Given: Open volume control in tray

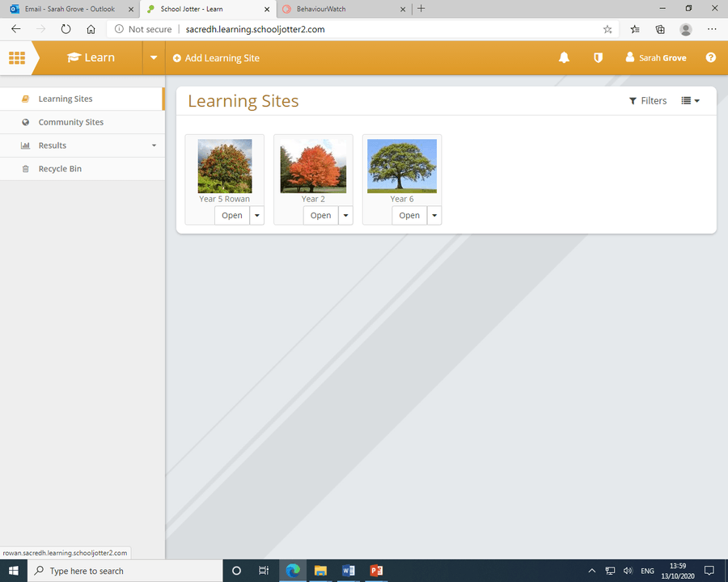Looking at the screenshot, I should tap(628, 571).
